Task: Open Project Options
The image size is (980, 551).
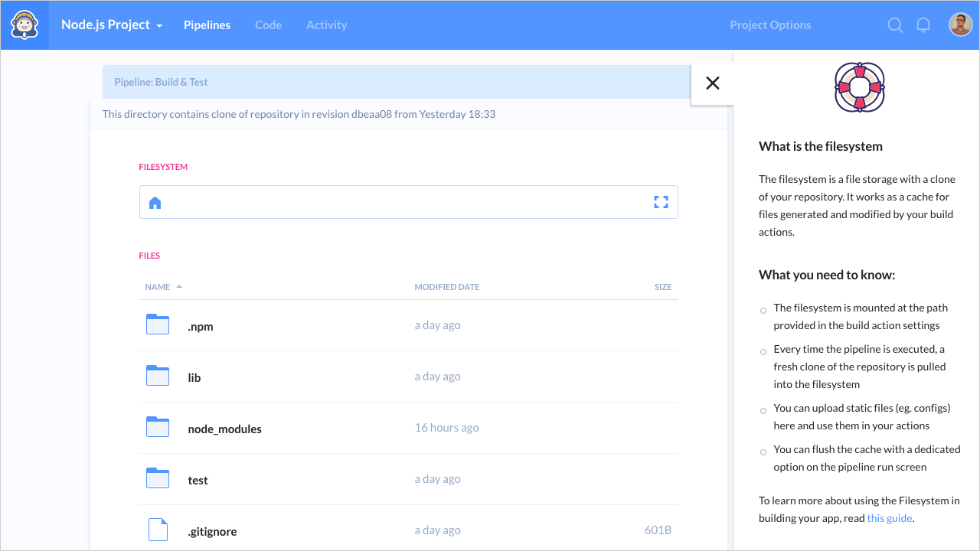Action: pos(770,24)
